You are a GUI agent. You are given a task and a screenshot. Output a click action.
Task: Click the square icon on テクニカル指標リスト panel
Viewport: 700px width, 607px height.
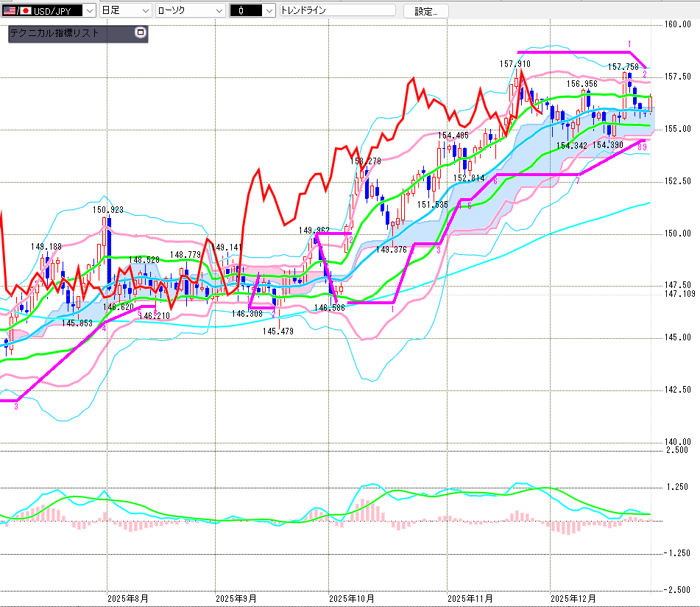click(x=141, y=33)
